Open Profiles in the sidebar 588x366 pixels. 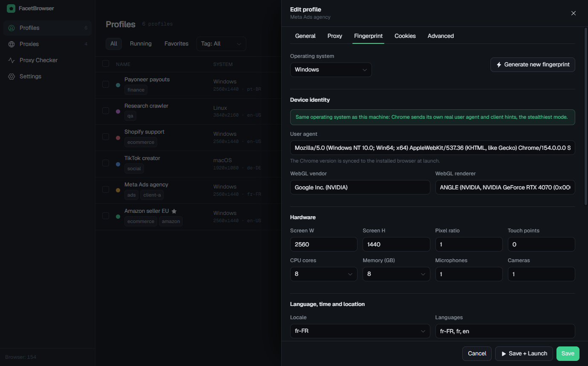click(x=47, y=28)
